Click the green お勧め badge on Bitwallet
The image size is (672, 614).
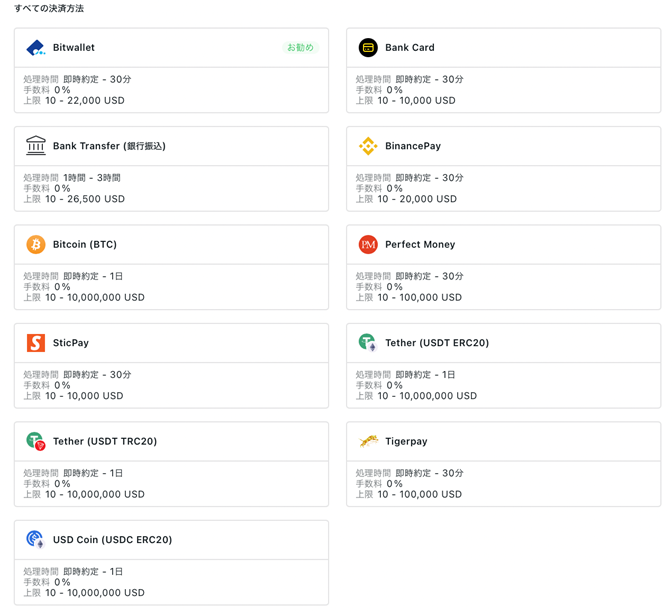(300, 48)
